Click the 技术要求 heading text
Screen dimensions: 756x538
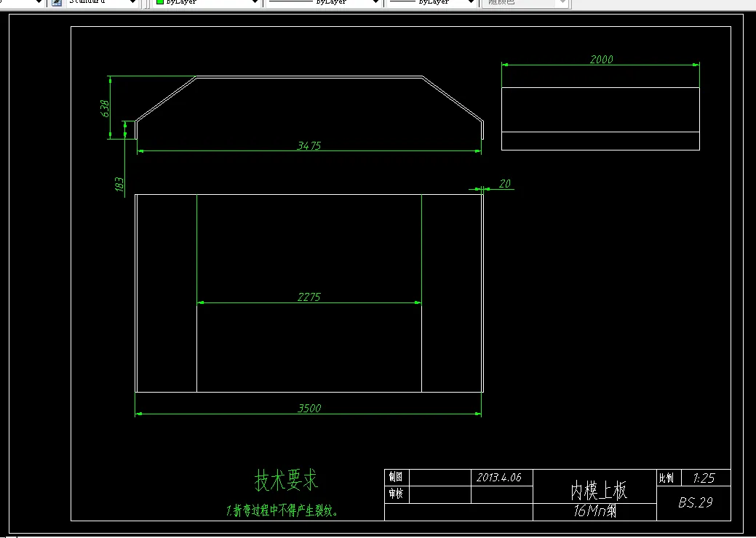(x=287, y=481)
